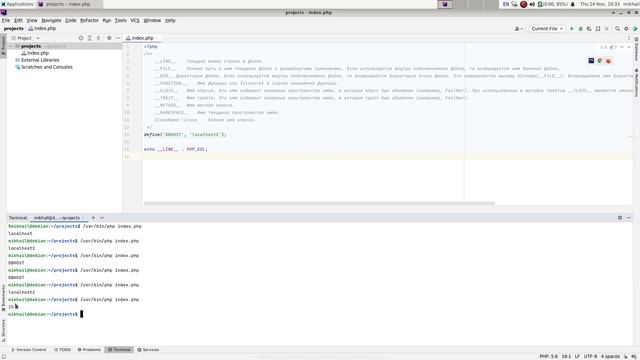
Task: Click projects breadcrumb in navigation bar
Action: pos(13,29)
